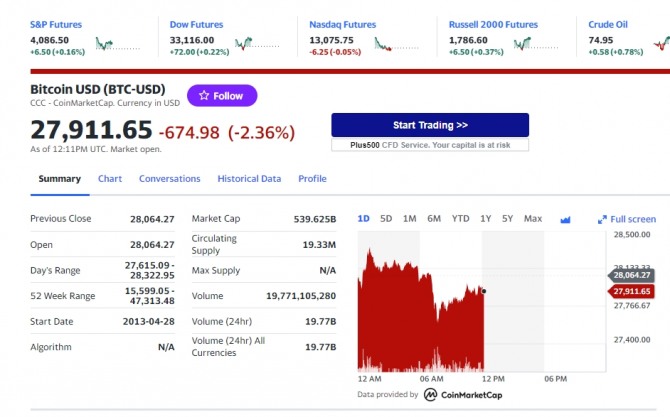670x417 pixels.
Task: Select the 1M chart range
Action: [409, 219]
